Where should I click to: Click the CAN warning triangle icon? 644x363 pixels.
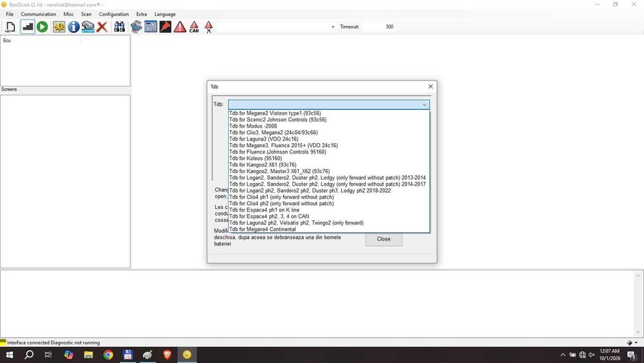point(194,26)
